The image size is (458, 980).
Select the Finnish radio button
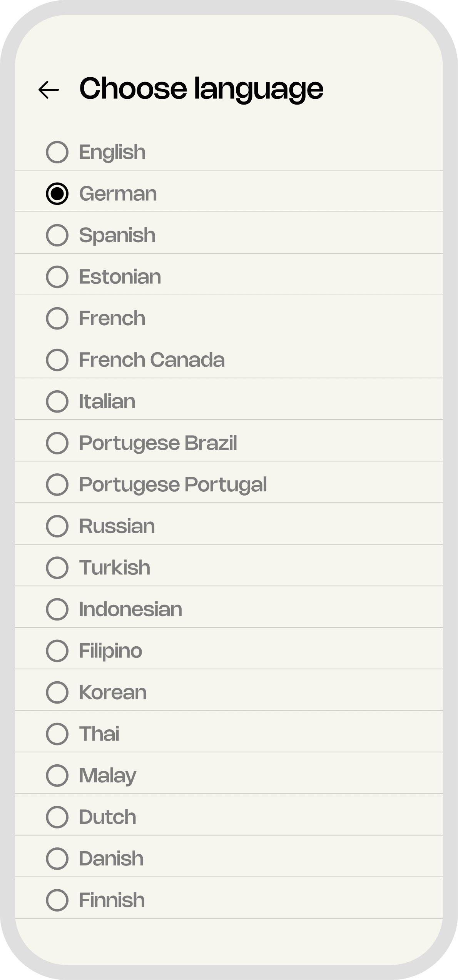pyautogui.click(x=57, y=900)
